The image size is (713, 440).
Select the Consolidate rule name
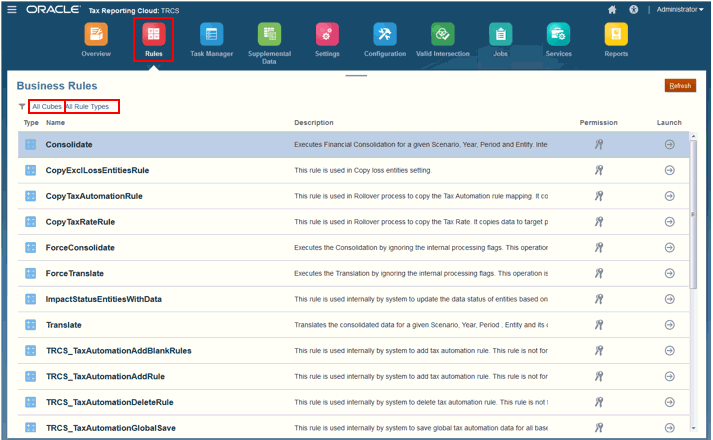pos(69,145)
